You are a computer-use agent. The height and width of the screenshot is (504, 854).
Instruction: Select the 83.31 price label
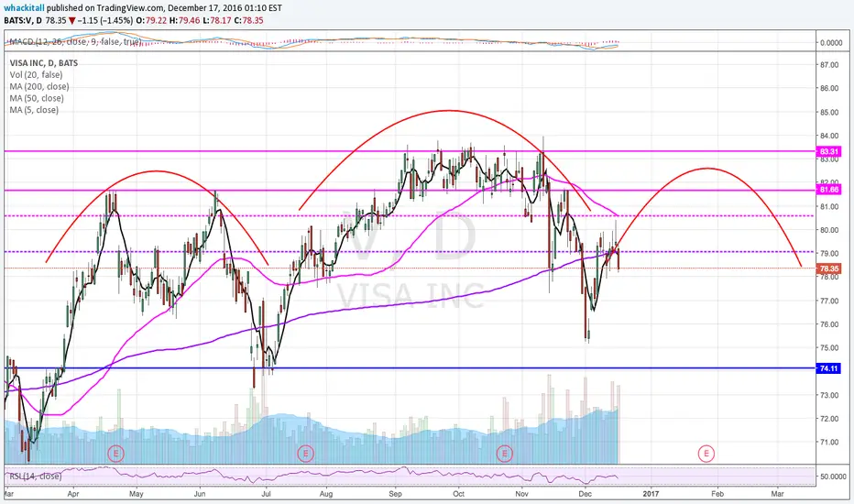828,151
